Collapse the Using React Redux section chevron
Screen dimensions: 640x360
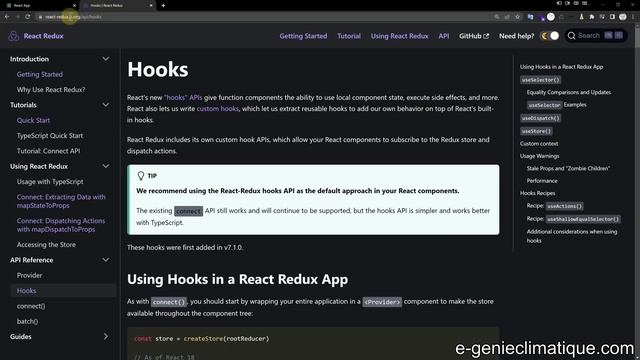tap(106, 166)
